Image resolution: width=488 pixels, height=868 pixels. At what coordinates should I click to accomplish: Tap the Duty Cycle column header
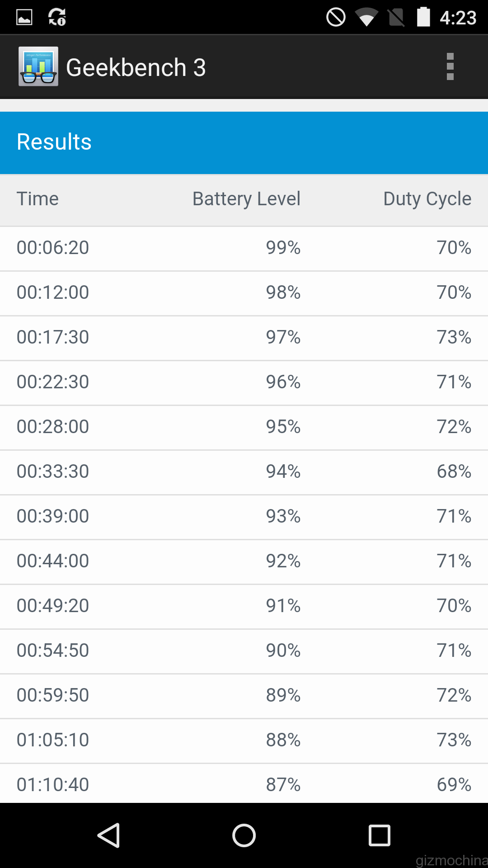click(427, 199)
